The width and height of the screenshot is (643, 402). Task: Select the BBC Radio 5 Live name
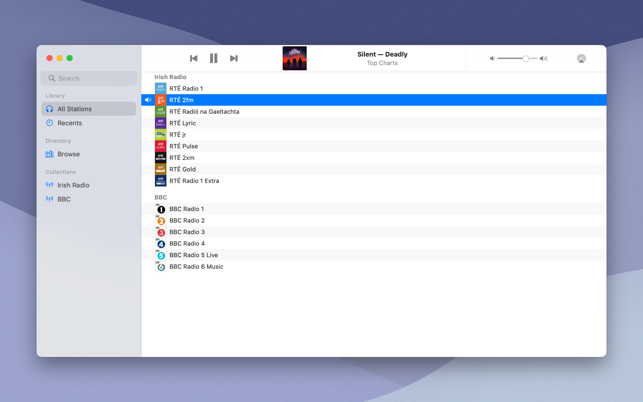[x=194, y=255]
